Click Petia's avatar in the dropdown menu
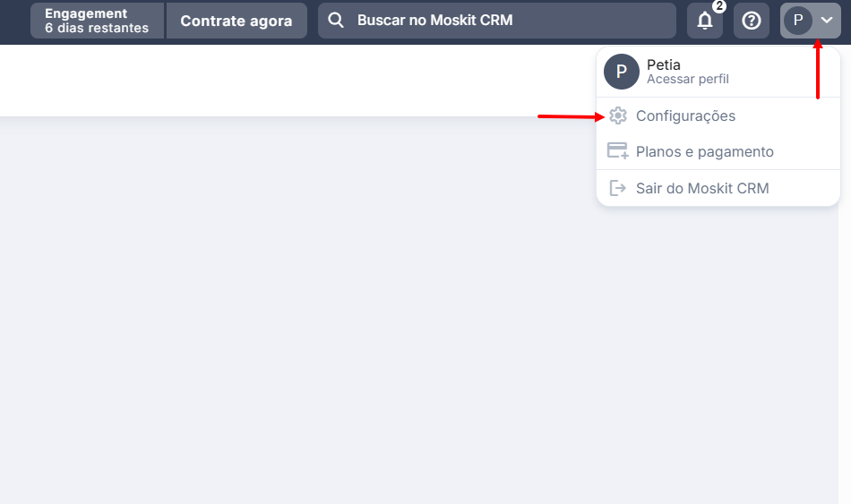This screenshot has height=504, width=851. point(621,72)
